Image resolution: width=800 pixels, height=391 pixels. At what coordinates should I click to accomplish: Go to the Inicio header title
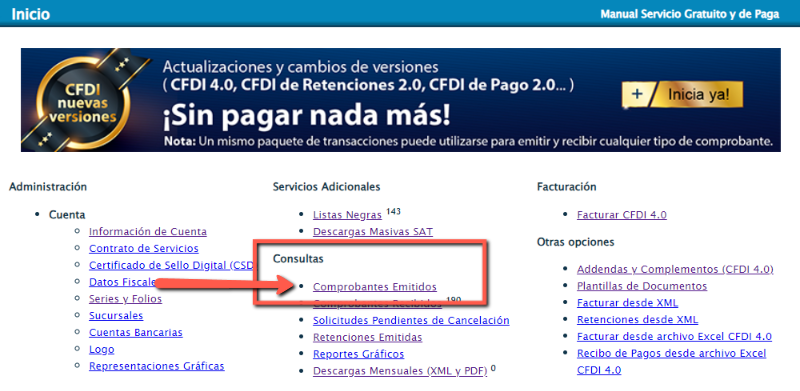[x=31, y=14]
